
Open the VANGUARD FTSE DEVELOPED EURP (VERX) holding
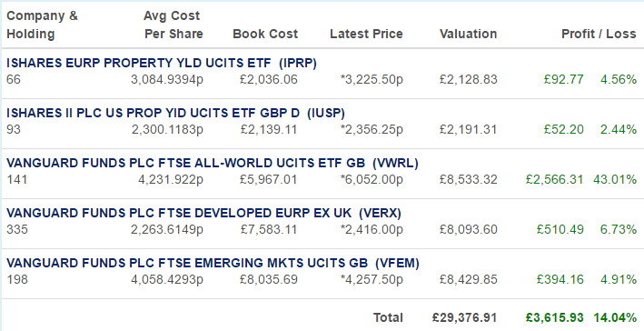click(x=203, y=213)
